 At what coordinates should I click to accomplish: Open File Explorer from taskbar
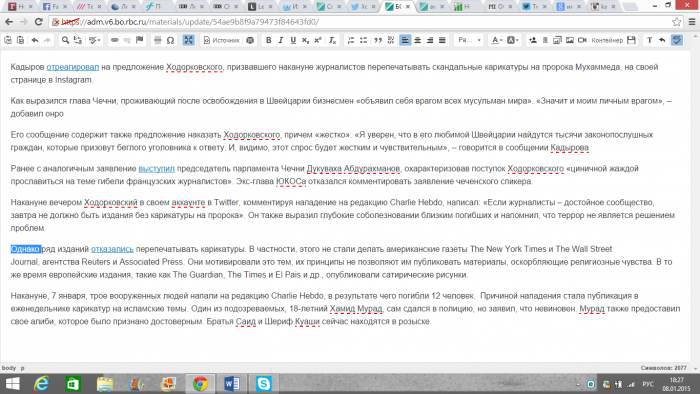tap(104, 384)
